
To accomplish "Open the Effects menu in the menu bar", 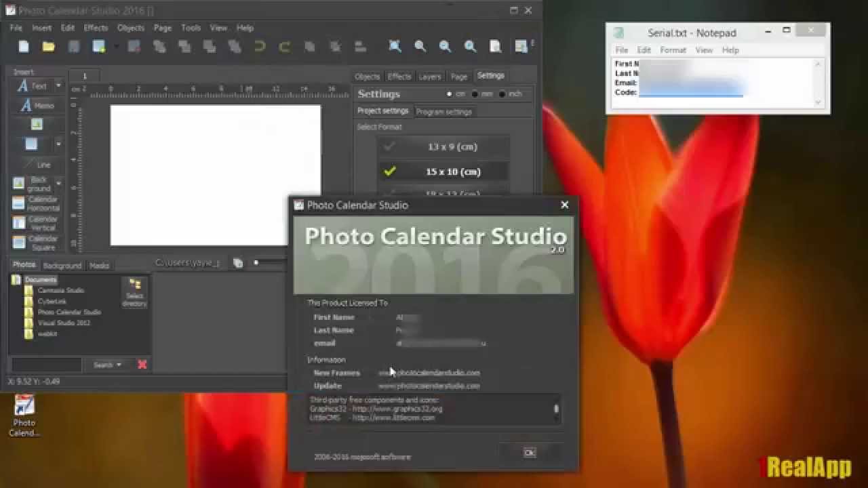I will click(x=96, y=28).
